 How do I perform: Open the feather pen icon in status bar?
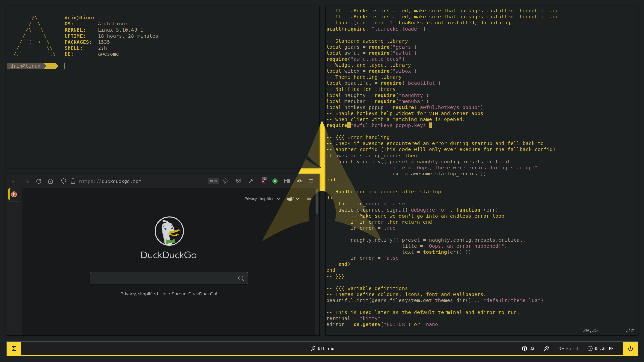click(546, 348)
